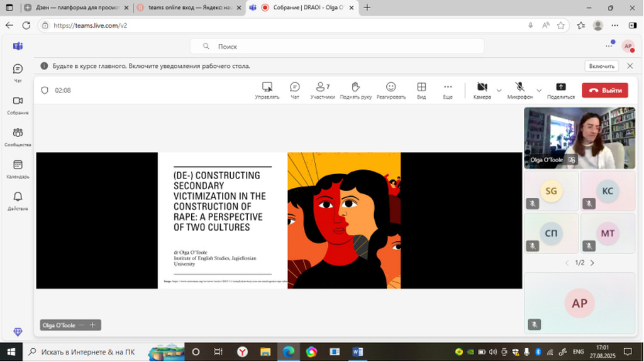The width and height of the screenshot is (644, 362).
Task: Click the red Leave call button
Action: 604,90
